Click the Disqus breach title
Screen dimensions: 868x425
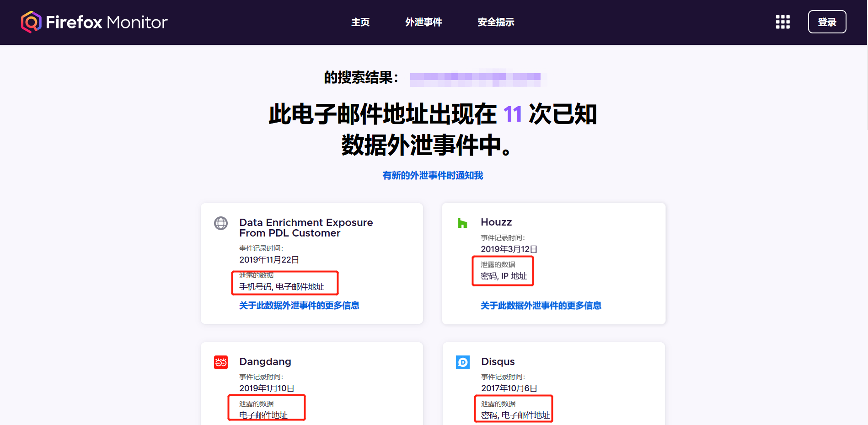click(498, 362)
